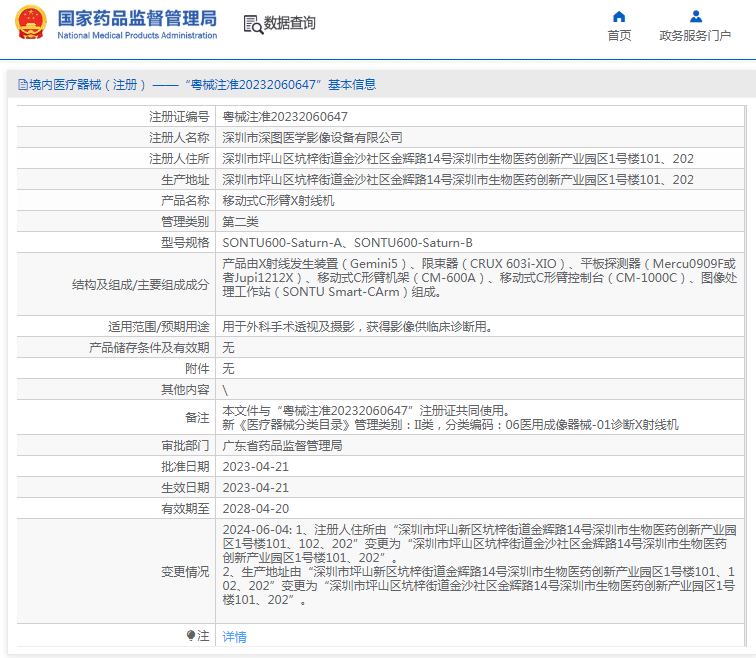Click the 境内医疗器械（注册） heading text
Viewport: 756px width, 658px height.
(x=87, y=85)
